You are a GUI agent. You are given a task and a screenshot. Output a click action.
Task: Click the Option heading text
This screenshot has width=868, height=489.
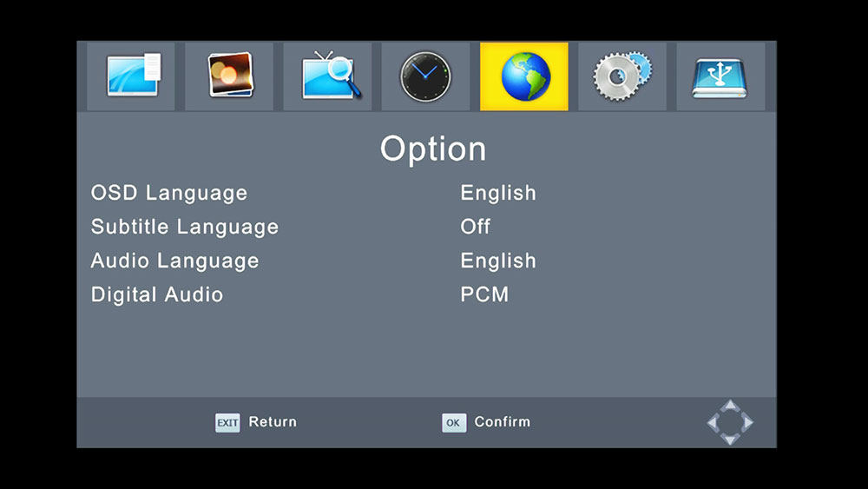433,149
